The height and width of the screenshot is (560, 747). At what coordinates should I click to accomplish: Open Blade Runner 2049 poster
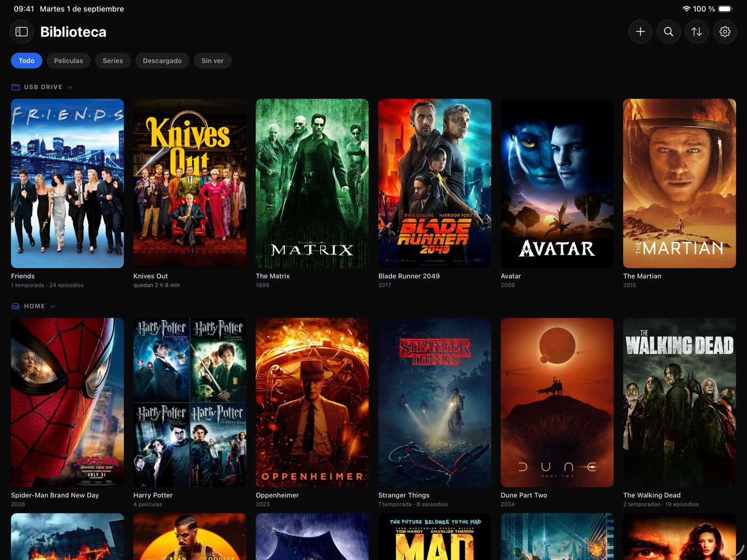(435, 183)
